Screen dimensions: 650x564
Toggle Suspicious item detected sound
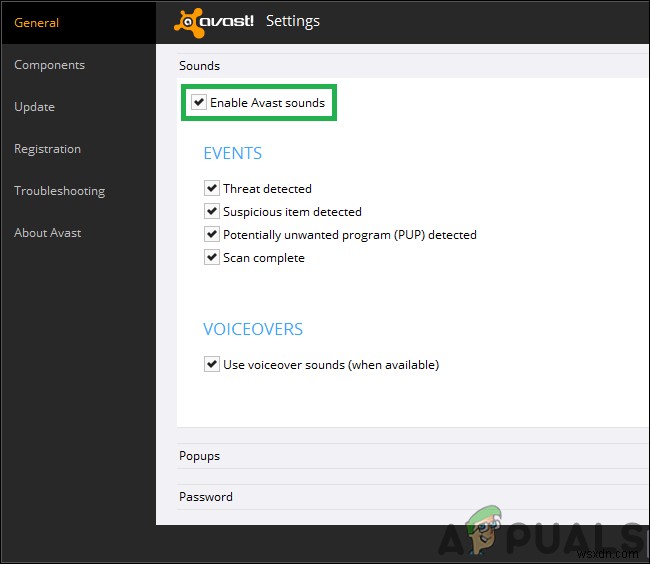212,211
